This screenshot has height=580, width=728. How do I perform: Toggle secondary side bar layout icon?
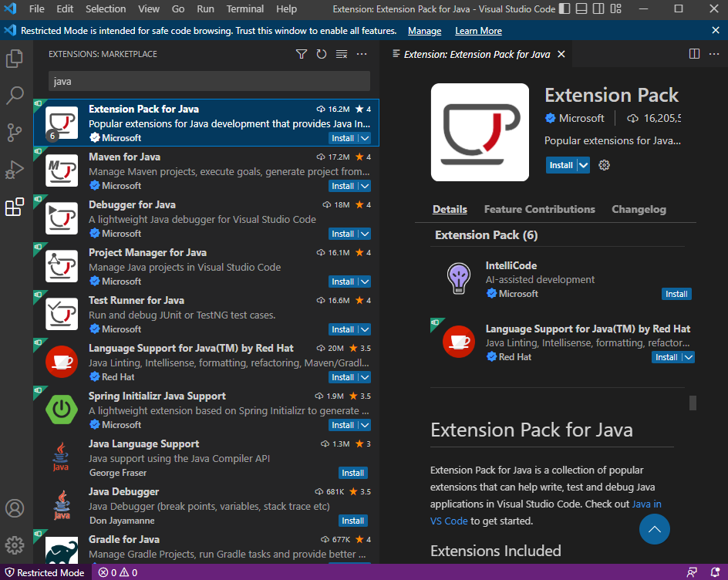point(598,8)
